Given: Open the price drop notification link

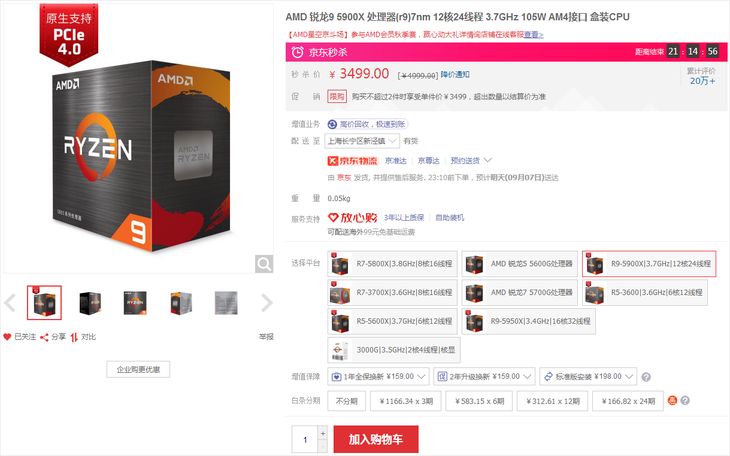Looking at the screenshot, I should (455, 75).
